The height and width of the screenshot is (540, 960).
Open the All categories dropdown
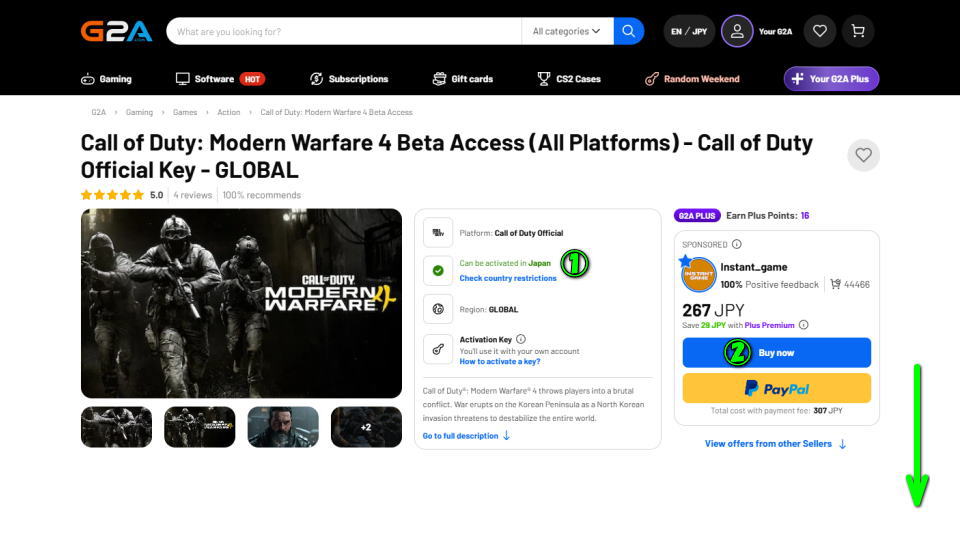pyautogui.click(x=567, y=31)
